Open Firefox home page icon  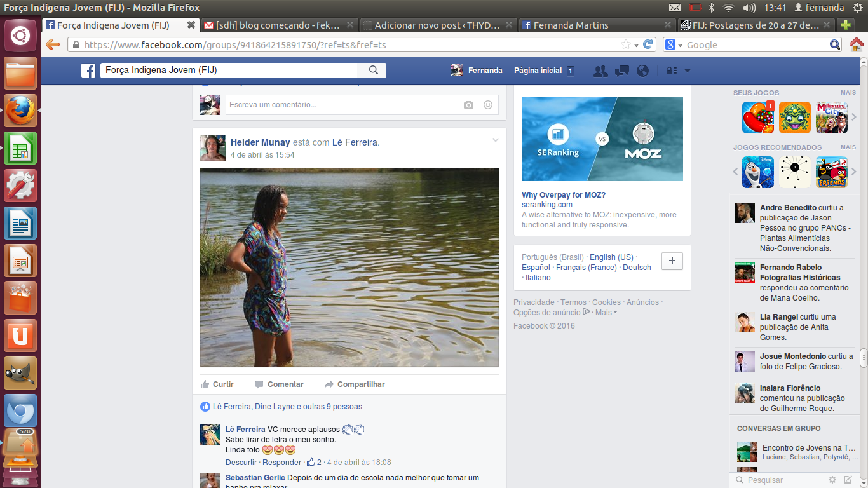click(857, 44)
